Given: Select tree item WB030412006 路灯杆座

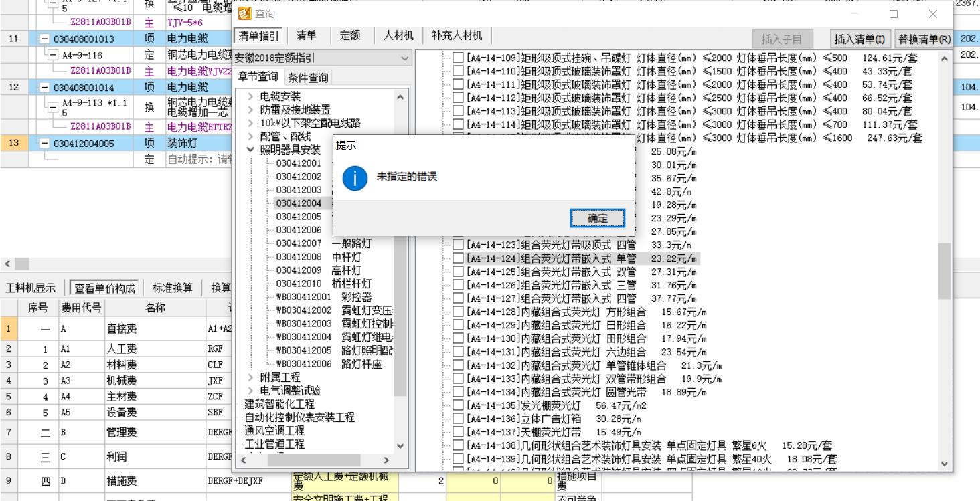Looking at the screenshot, I should (x=329, y=364).
